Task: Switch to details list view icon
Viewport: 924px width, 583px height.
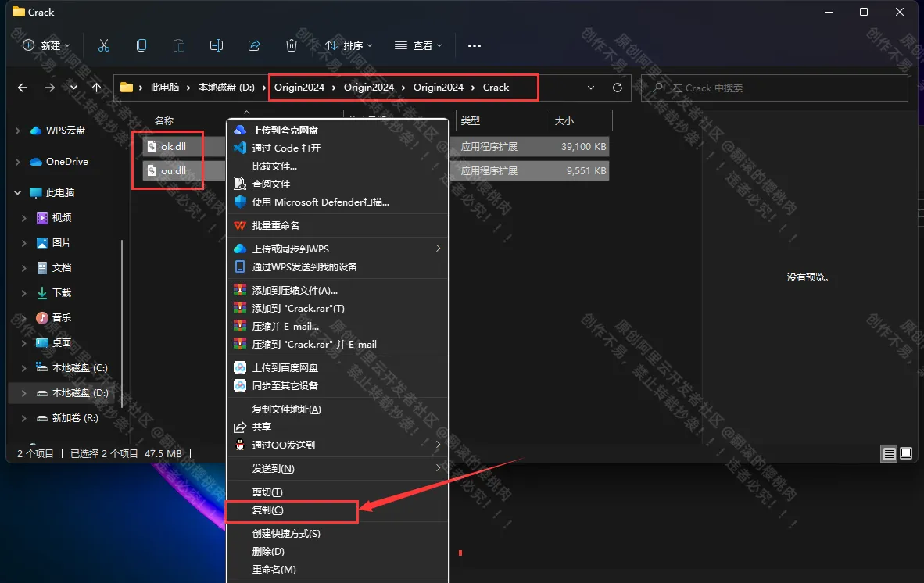Action: click(889, 452)
